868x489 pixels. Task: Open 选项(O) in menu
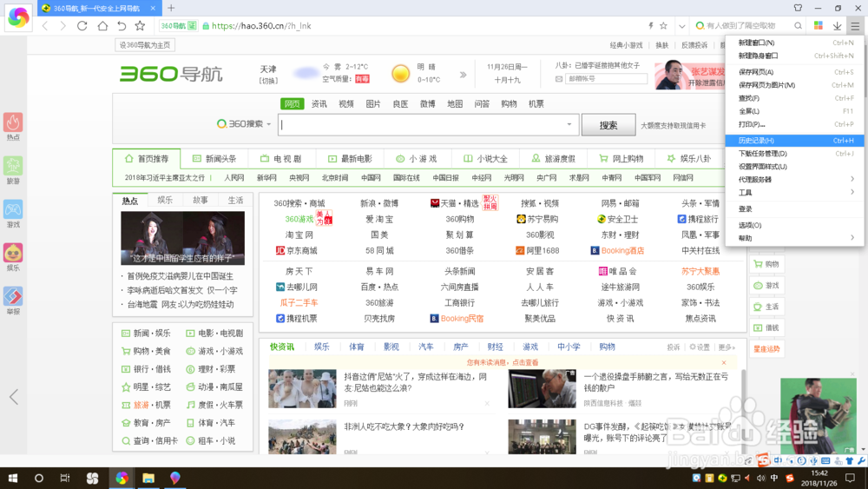(794, 225)
